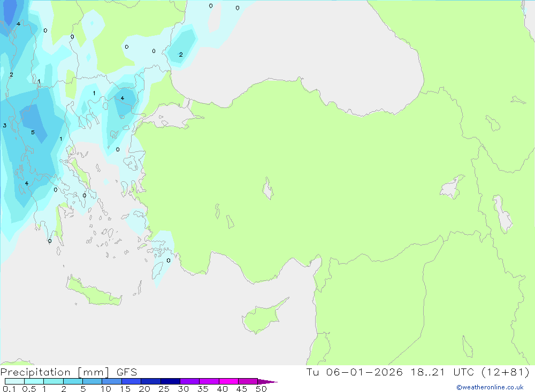Pick the 0.5–1 mm legend swatch
This screenshot has width=535, height=392.
(34, 381)
